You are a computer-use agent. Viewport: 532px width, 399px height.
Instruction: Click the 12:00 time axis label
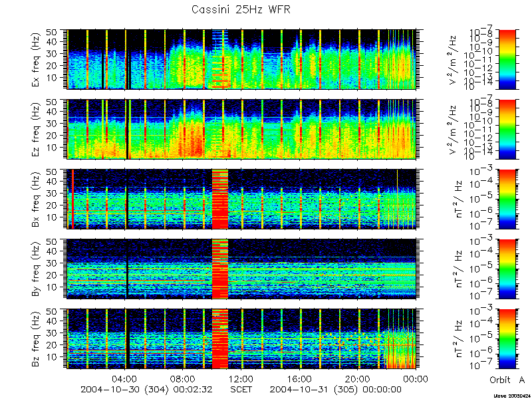pos(241,379)
